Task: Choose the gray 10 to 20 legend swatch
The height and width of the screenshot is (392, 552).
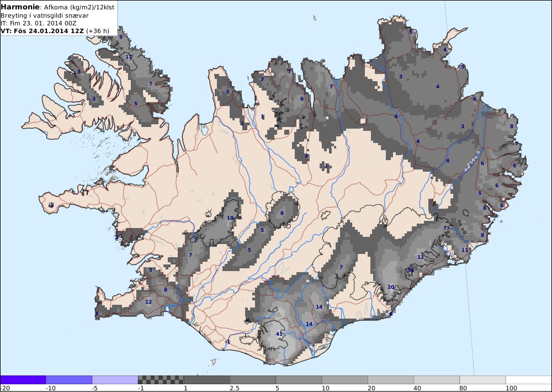Action: click(345, 380)
